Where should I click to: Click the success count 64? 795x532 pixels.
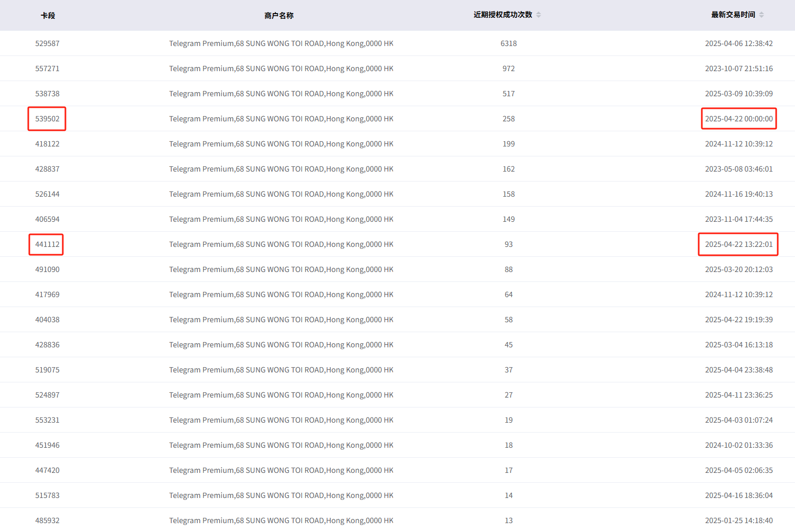(509, 295)
